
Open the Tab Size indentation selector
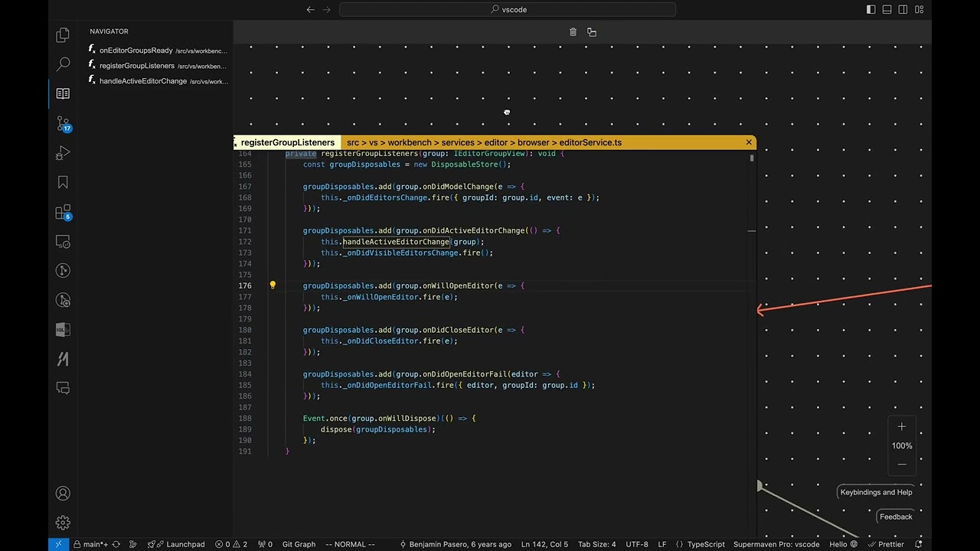coord(596,544)
